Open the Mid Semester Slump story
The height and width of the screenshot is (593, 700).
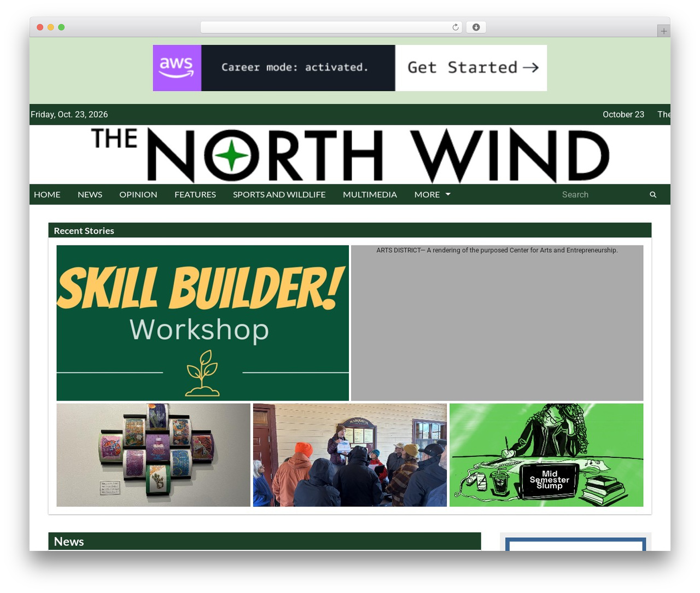pos(546,455)
